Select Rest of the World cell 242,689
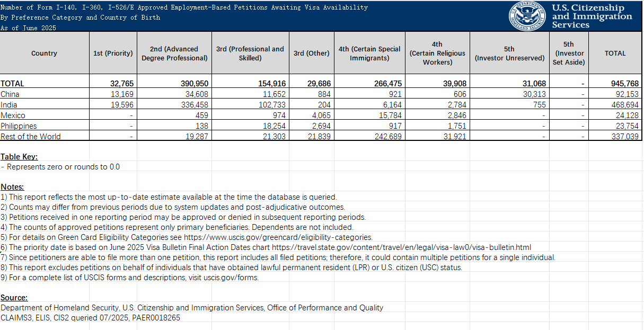 (369, 137)
